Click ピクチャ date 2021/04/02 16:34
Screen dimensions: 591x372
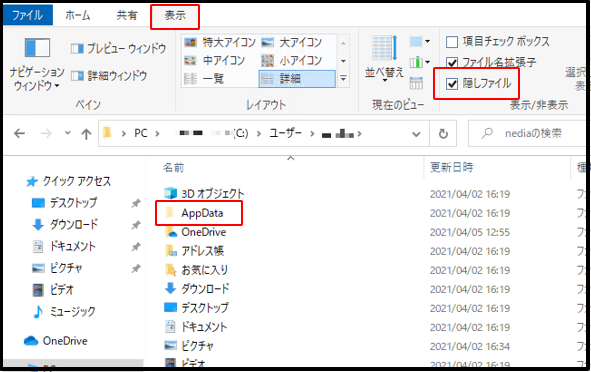click(470, 346)
